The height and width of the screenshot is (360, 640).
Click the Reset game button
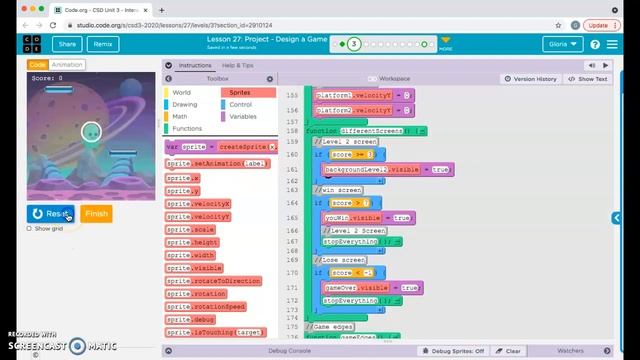click(x=51, y=213)
